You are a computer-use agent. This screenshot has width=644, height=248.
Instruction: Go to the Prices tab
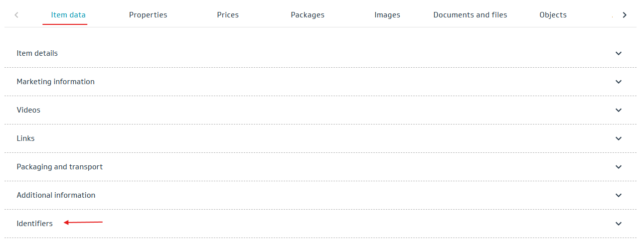coord(228,15)
